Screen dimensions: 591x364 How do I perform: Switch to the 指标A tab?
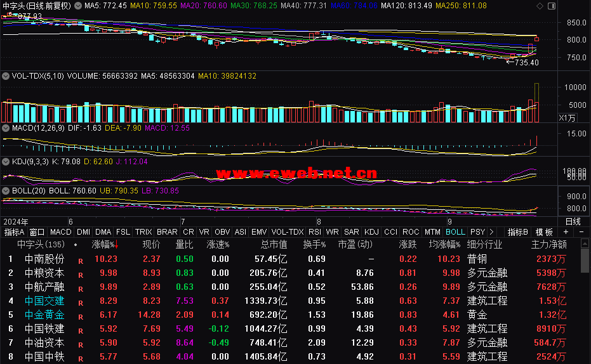click(x=14, y=232)
